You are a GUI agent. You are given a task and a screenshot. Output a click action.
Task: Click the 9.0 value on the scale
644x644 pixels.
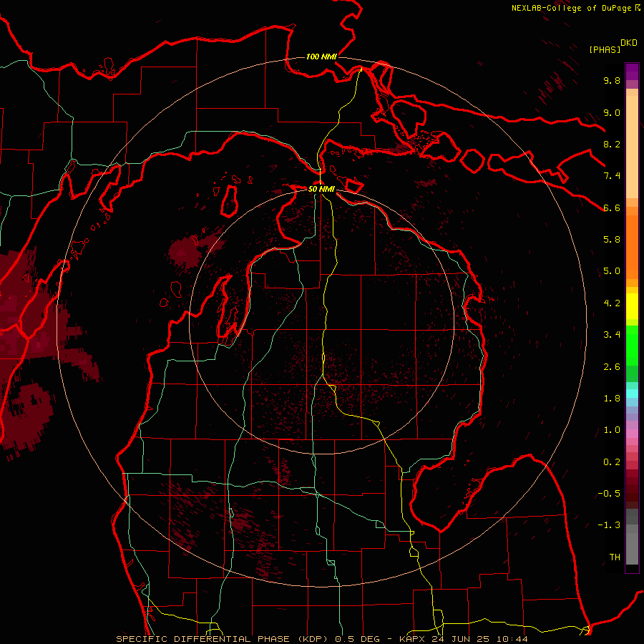coord(612,112)
